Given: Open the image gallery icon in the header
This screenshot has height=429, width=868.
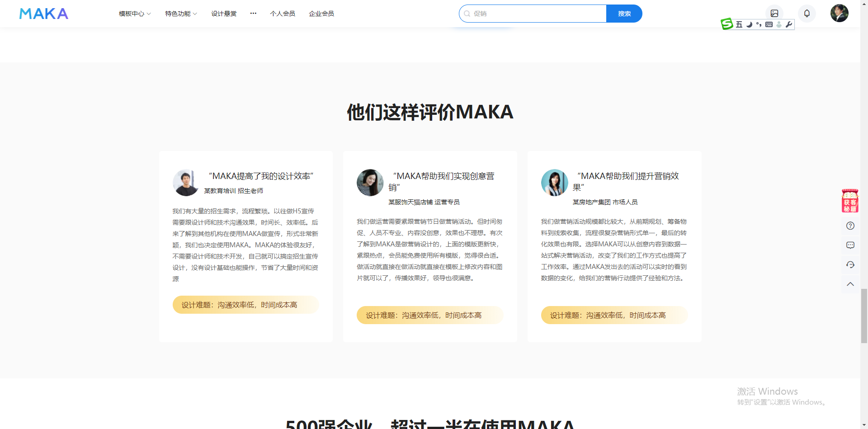Looking at the screenshot, I should (x=774, y=14).
